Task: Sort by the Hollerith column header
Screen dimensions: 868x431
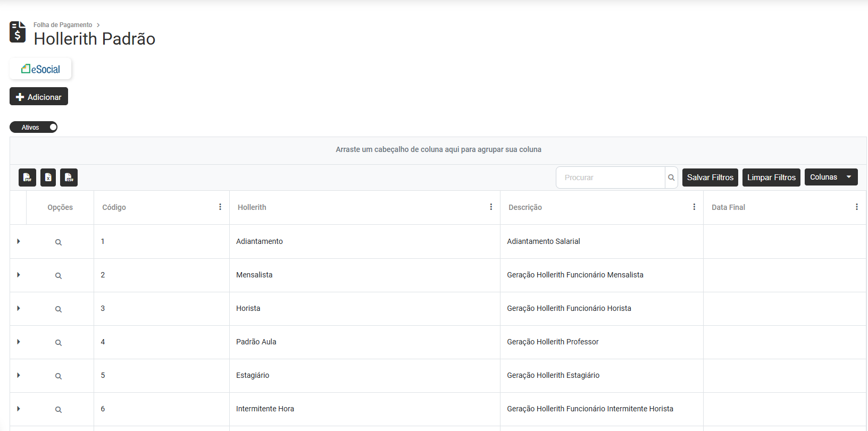Action: [x=252, y=207]
